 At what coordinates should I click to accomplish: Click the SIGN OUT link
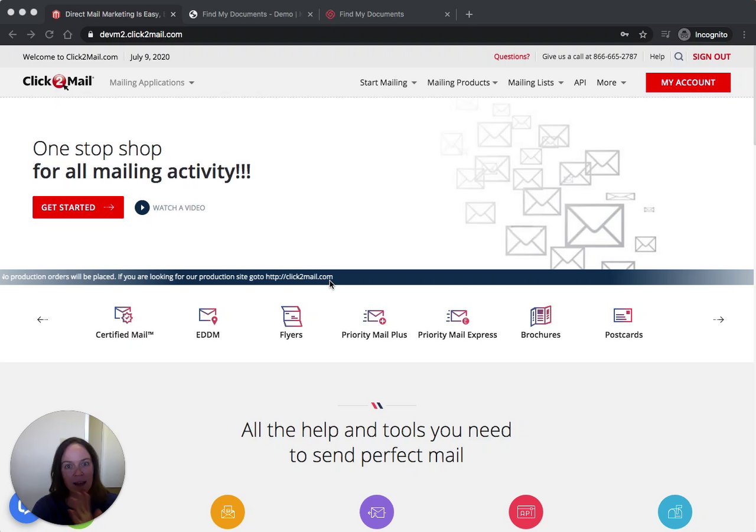(x=712, y=57)
